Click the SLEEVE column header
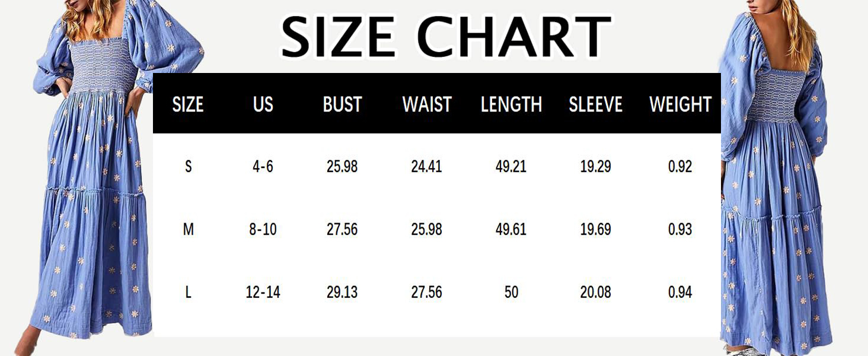Viewport: 868px width, 356px height. [595, 104]
